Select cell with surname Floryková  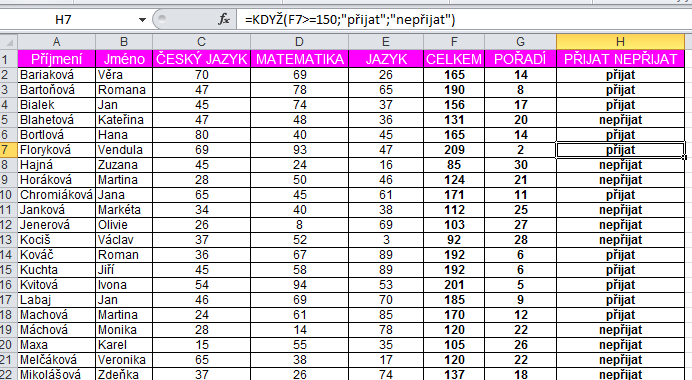tap(56, 150)
